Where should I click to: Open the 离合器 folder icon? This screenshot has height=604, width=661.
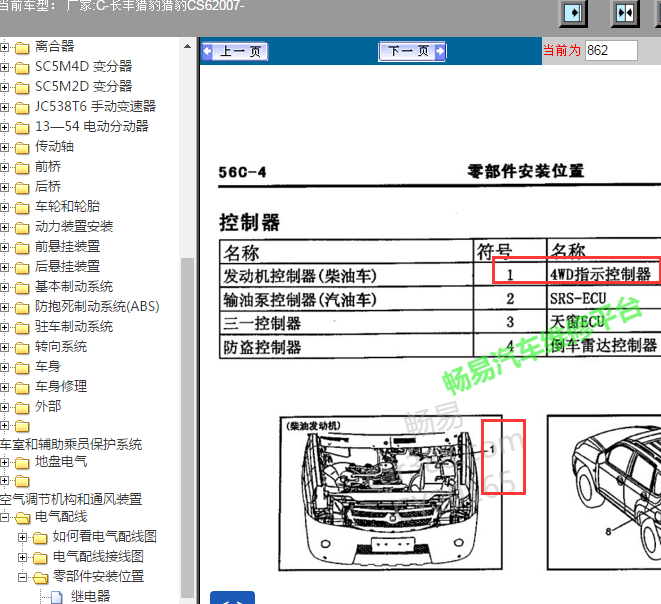pyautogui.click(x=22, y=48)
